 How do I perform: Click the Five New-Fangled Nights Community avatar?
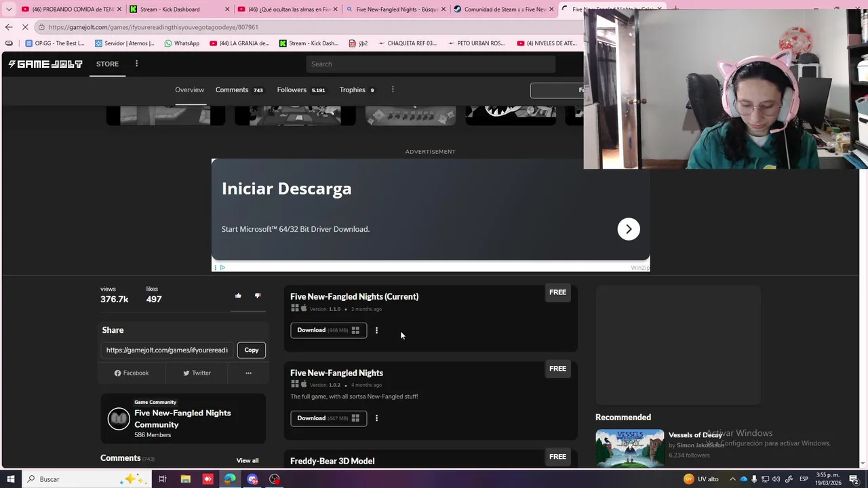pyautogui.click(x=119, y=419)
